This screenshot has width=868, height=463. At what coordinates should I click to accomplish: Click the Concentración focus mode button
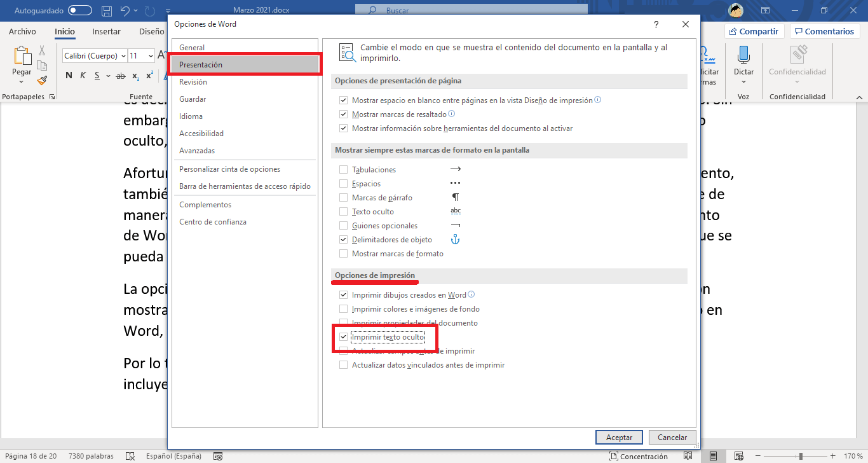point(638,456)
